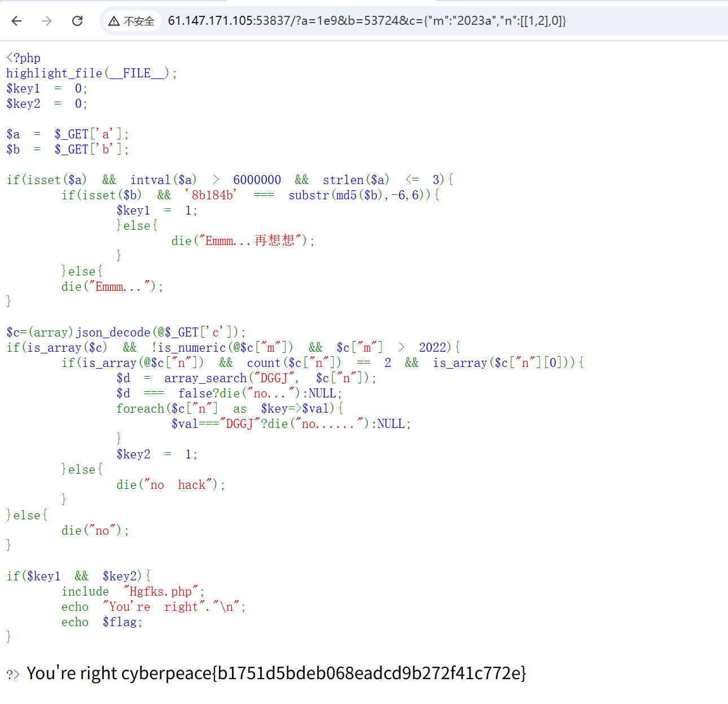Click the browser forward arrow icon
Viewport: 728px width, 704px height.
tap(47, 20)
